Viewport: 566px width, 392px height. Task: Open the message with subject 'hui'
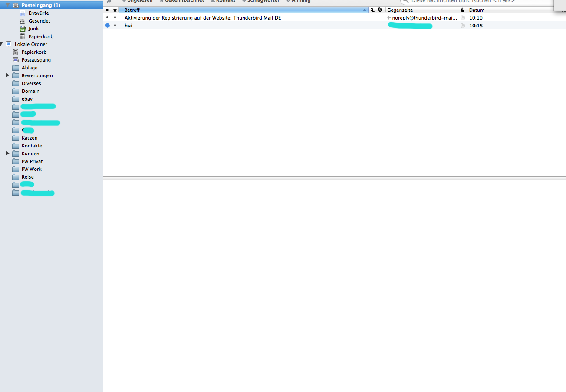[128, 26]
